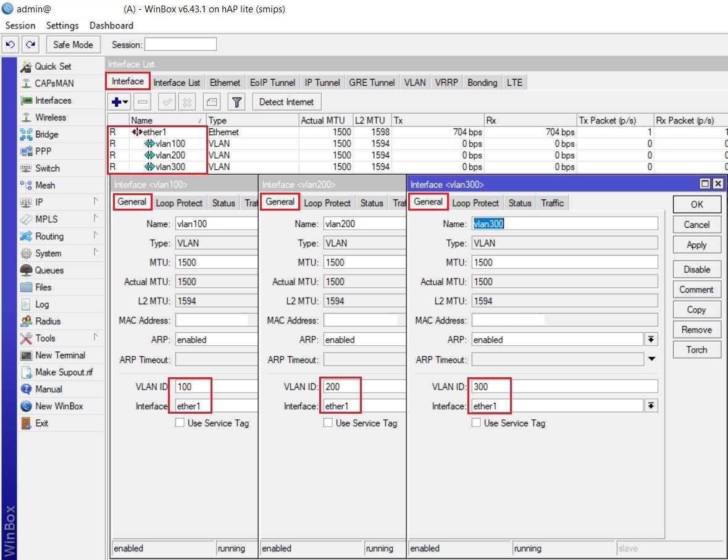The height and width of the screenshot is (560, 728).
Task: Click the Redo arrow in the toolbar
Action: click(31, 44)
